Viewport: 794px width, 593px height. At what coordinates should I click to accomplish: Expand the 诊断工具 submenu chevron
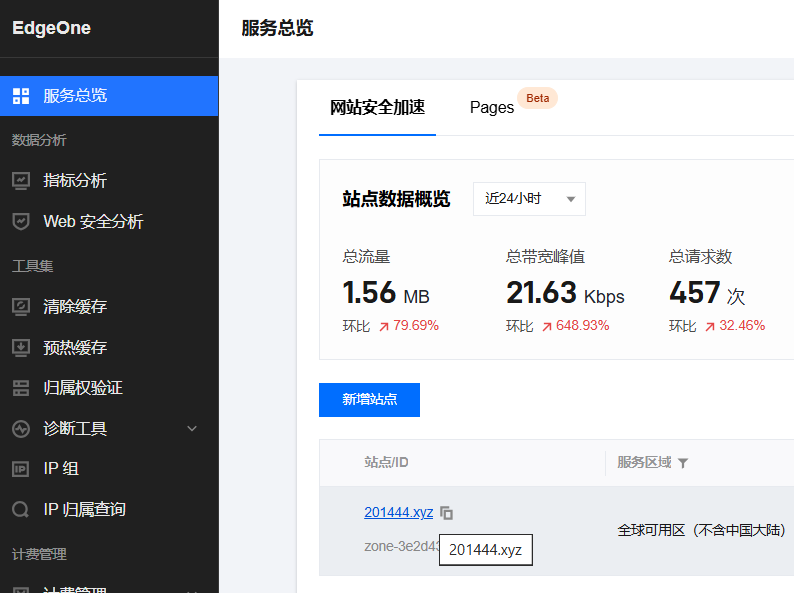click(193, 429)
